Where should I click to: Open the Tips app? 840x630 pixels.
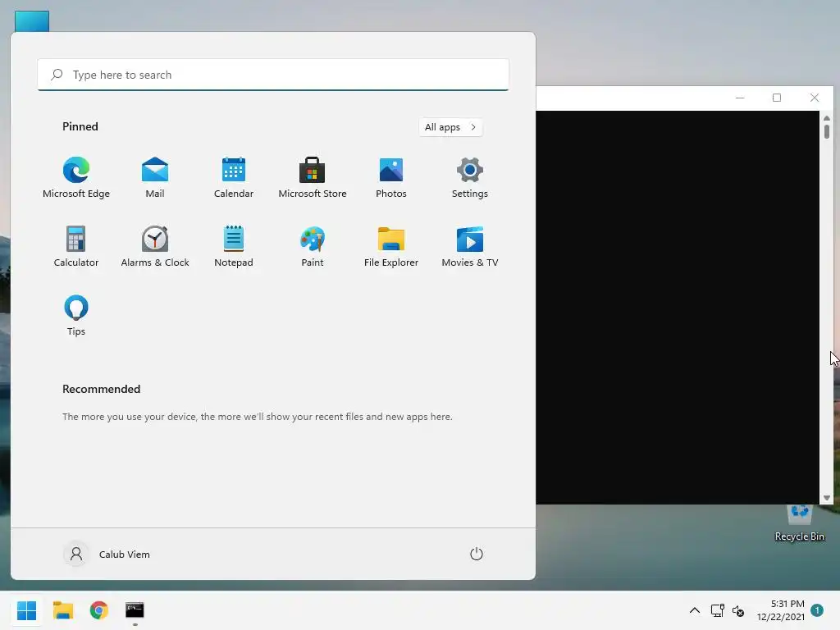tap(76, 316)
